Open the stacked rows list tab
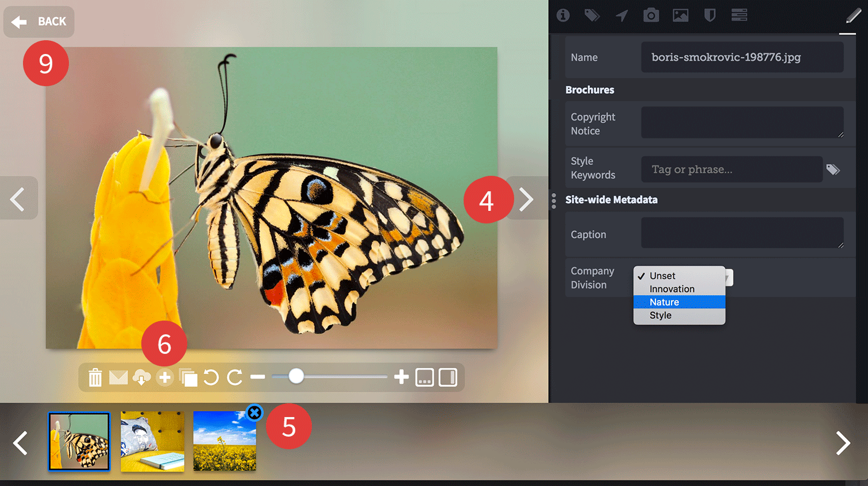The width and height of the screenshot is (868, 486). [739, 15]
